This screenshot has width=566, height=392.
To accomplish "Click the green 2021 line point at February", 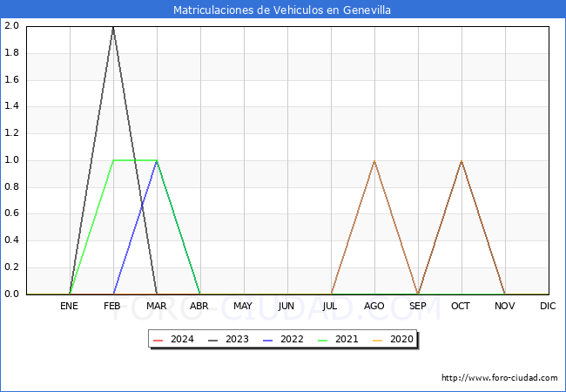I will coord(114,160).
